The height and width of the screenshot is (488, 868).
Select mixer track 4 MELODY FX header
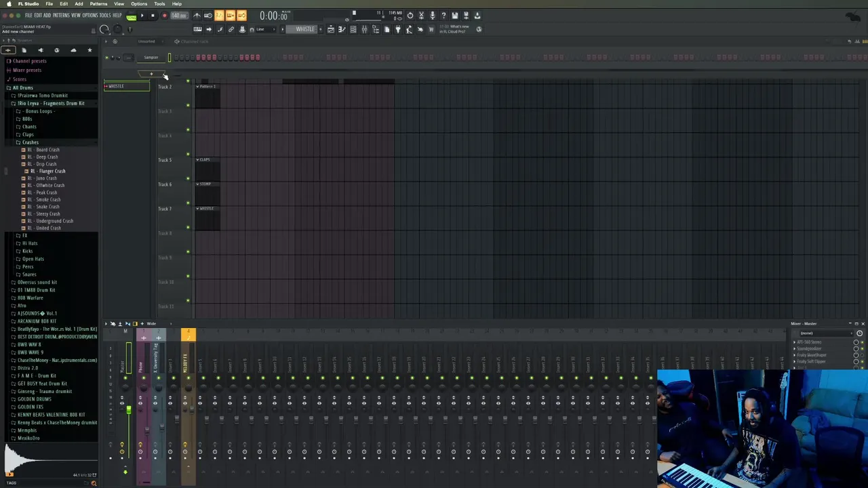189,335
